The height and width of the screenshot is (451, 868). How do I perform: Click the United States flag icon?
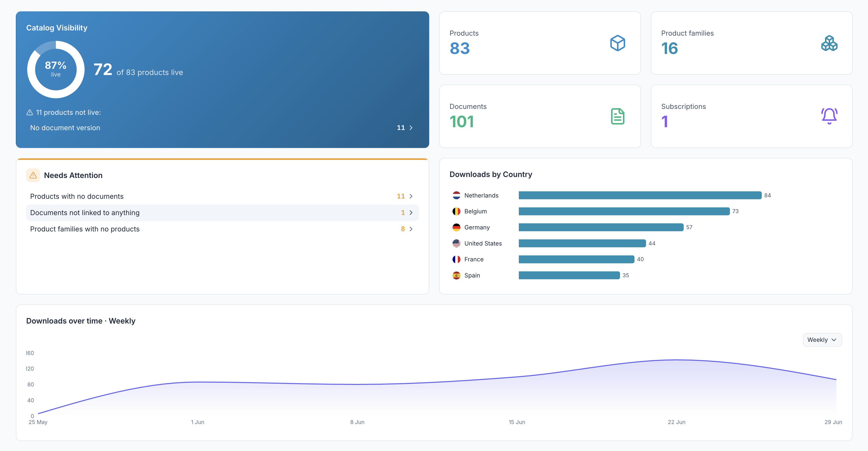[x=456, y=243]
